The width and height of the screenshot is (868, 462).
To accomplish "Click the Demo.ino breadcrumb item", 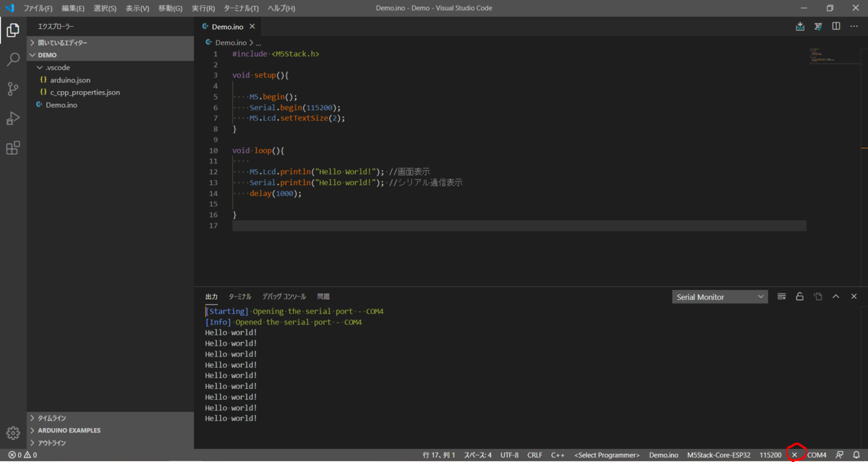I will tap(231, 43).
